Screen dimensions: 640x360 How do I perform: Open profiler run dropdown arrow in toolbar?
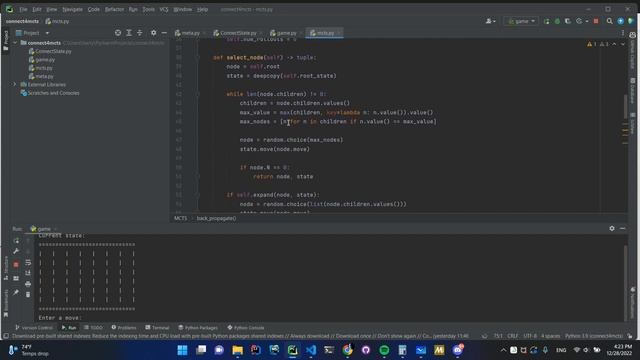point(587,21)
